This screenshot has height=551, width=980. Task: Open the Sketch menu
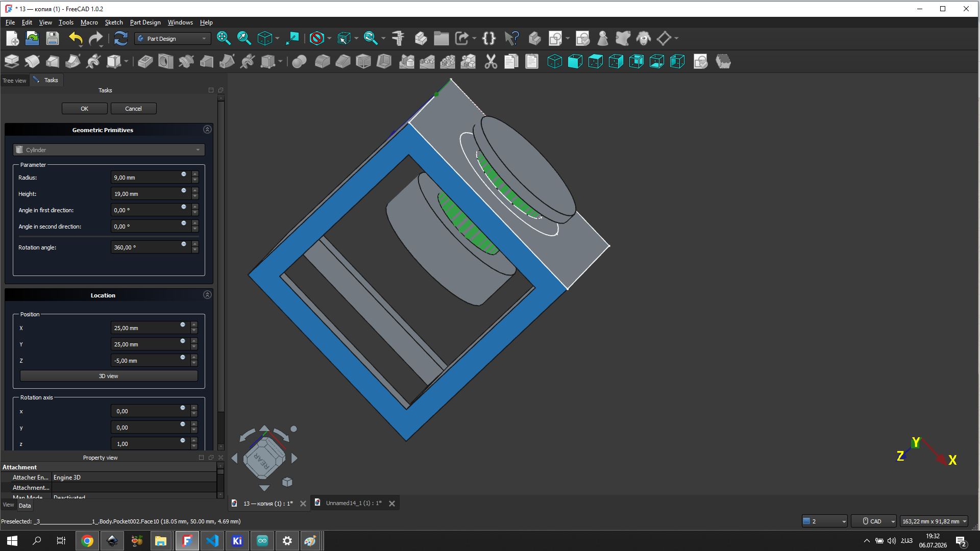coord(114,22)
